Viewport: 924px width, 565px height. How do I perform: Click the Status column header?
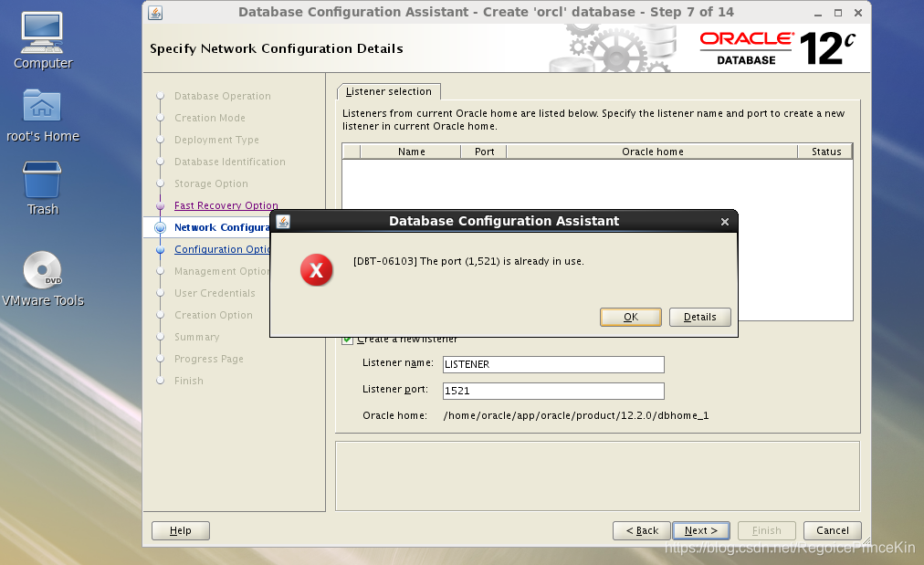pyautogui.click(x=825, y=152)
